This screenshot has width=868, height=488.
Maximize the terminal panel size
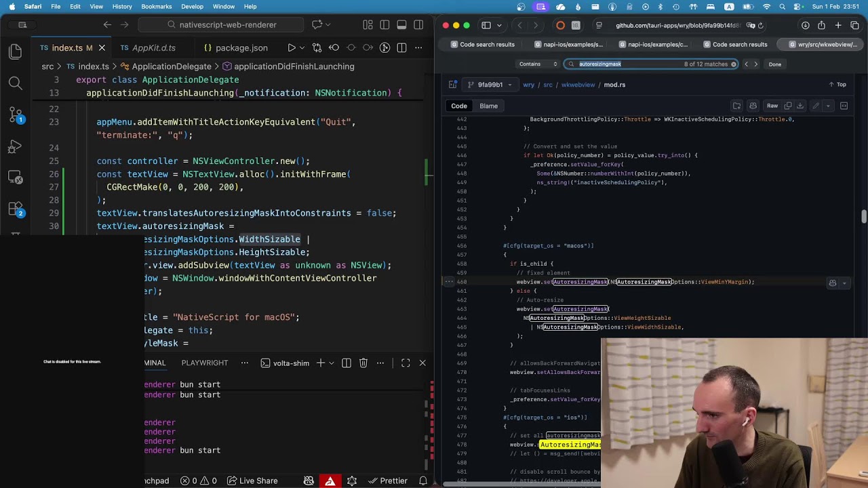point(406,363)
